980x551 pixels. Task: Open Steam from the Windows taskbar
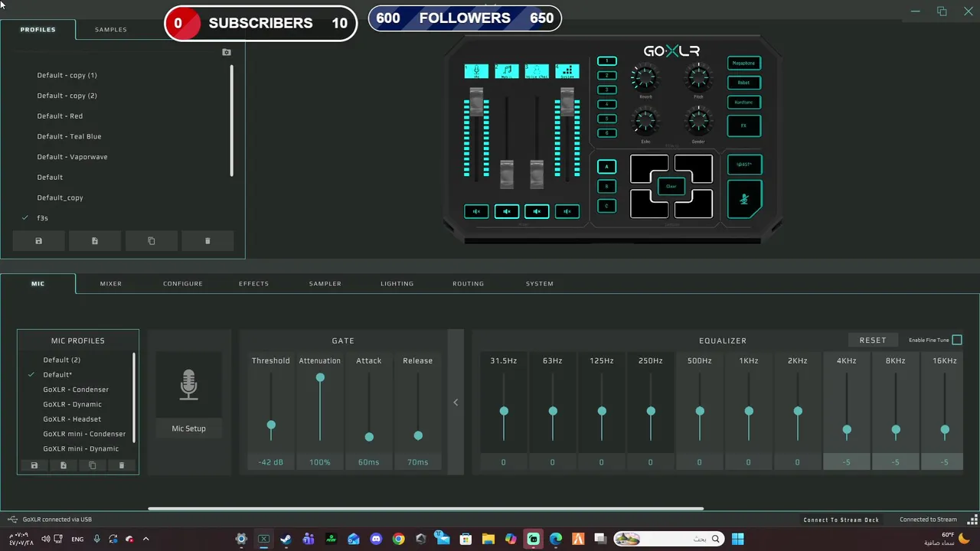point(286,539)
